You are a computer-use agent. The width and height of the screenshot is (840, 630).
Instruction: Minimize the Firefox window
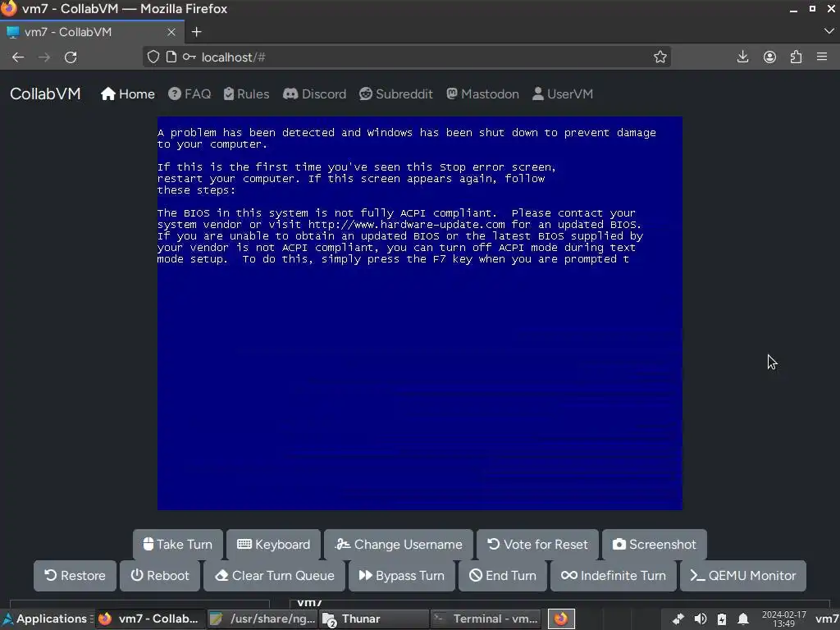tap(793, 9)
